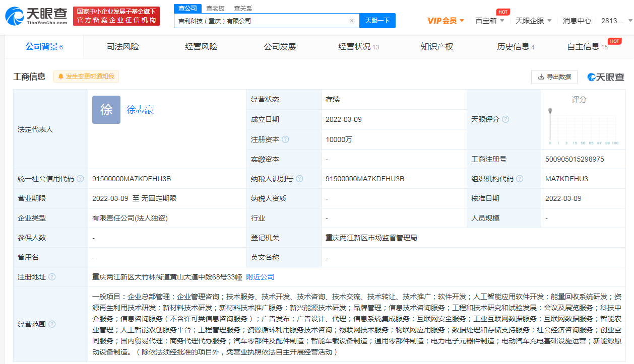Click the 登记机关 value 重庆两江新区市场监督管理局
This screenshot has height=364, width=634.
click(x=371, y=238)
